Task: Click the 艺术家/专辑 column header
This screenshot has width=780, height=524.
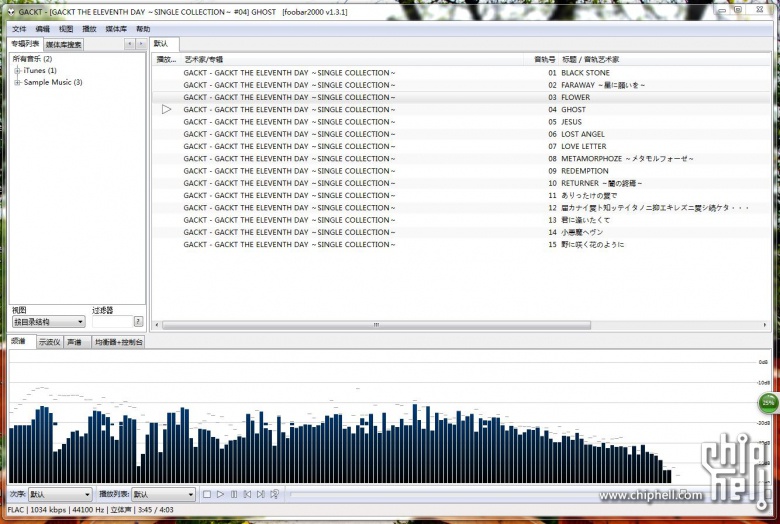Action: tap(353, 59)
